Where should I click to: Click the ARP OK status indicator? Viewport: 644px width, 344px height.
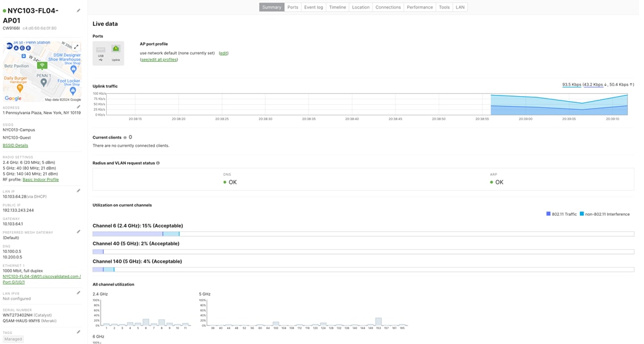click(497, 182)
